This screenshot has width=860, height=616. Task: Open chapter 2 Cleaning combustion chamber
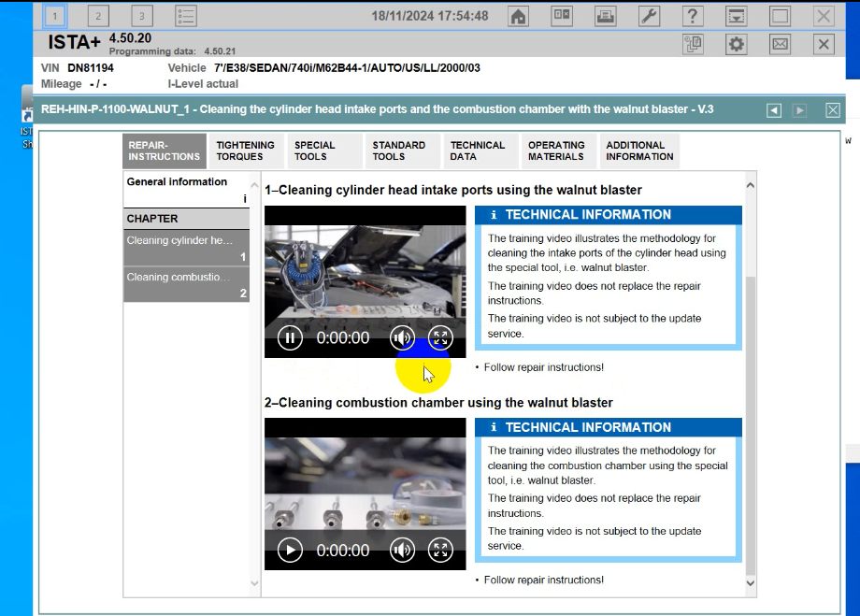click(186, 284)
